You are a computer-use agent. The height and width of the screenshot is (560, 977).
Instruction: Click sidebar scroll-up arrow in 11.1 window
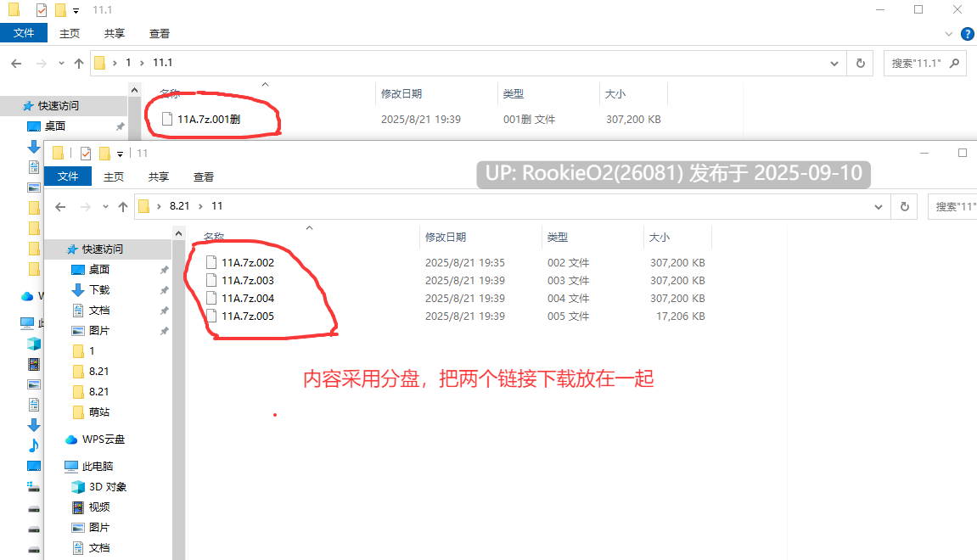click(135, 90)
